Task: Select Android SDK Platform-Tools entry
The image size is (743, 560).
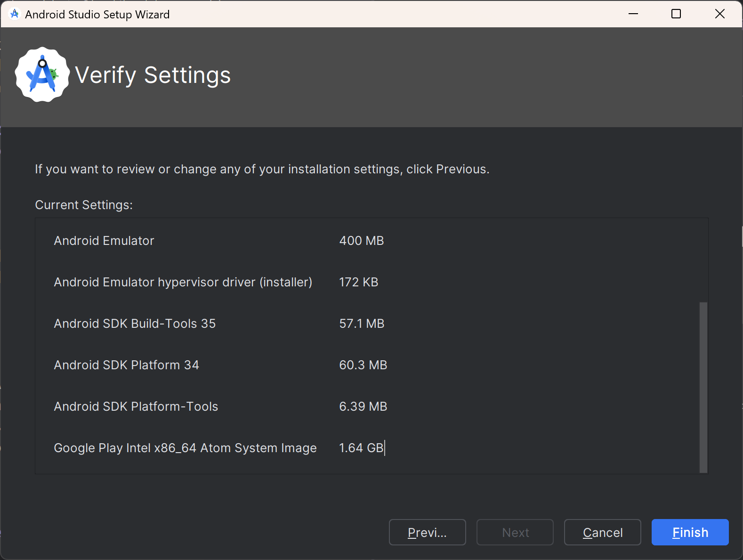Action: (136, 406)
